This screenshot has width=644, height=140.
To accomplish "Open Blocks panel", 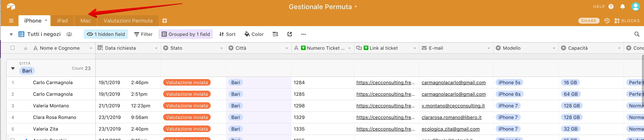I will (x=627, y=21).
